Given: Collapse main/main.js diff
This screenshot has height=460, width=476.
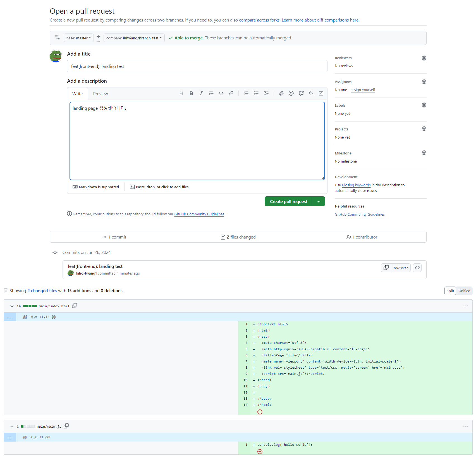Looking at the screenshot, I should click(x=12, y=426).
